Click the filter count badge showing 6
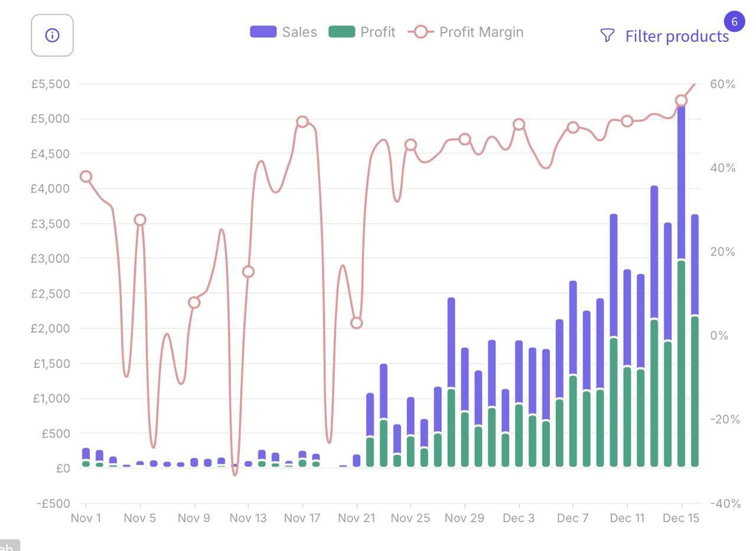 (734, 21)
